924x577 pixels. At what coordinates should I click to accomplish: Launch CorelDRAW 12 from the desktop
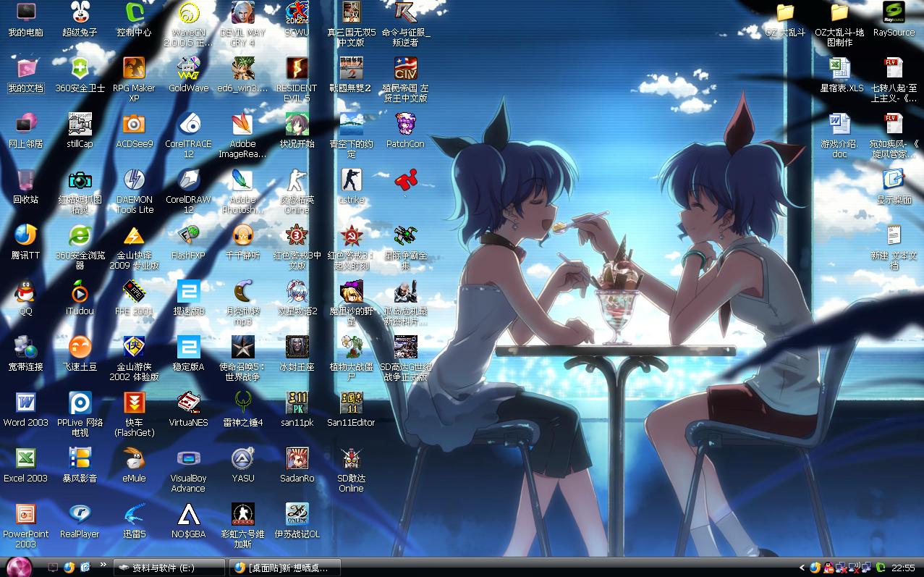coord(188,190)
